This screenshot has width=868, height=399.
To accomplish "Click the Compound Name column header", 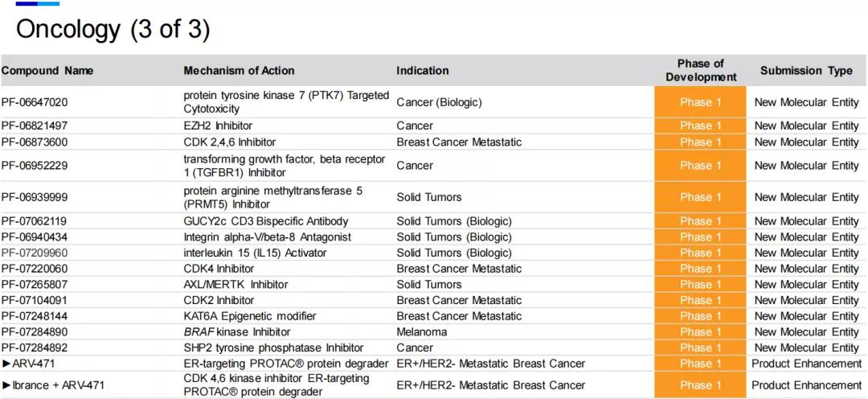I will [x=47, y=71].
